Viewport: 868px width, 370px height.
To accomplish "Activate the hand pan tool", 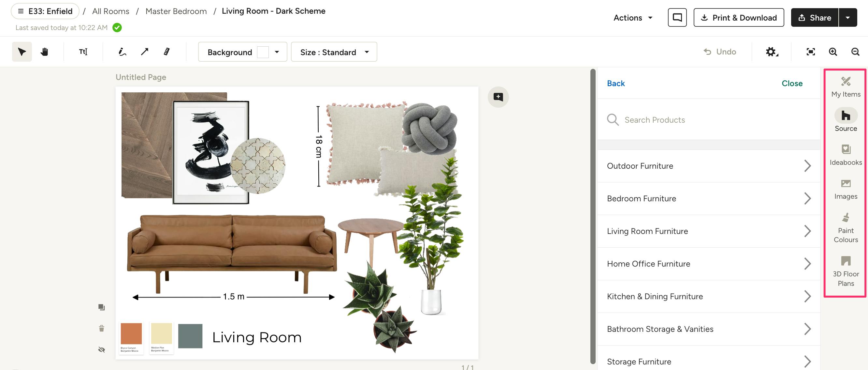I will click(45, 52).
